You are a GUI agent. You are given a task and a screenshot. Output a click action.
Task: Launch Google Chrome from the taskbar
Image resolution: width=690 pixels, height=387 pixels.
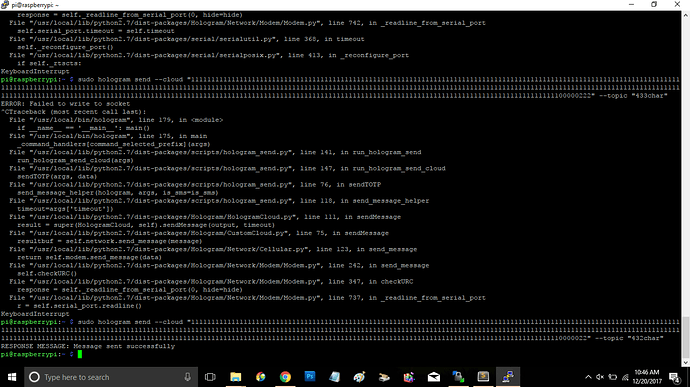[x=285, y=377]
